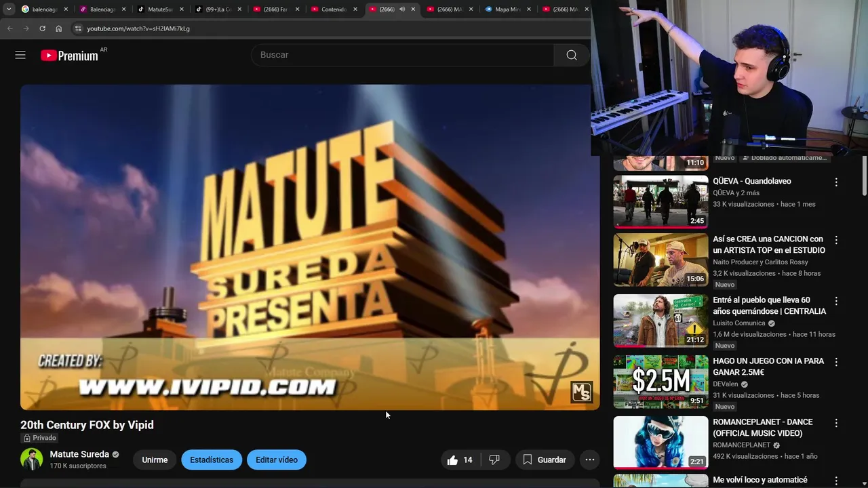
Task: Mute audio on the active YouTube tab
Action: click(x=401, y=9)
